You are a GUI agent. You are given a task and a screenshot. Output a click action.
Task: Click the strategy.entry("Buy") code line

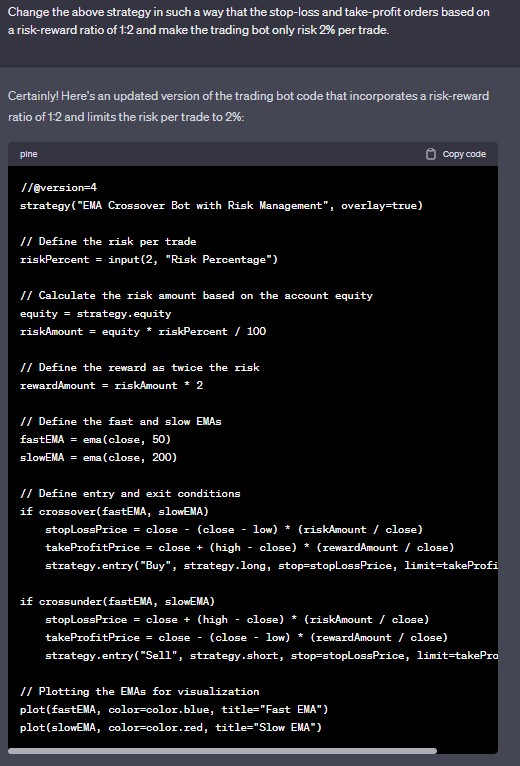(x=271, y=566)
